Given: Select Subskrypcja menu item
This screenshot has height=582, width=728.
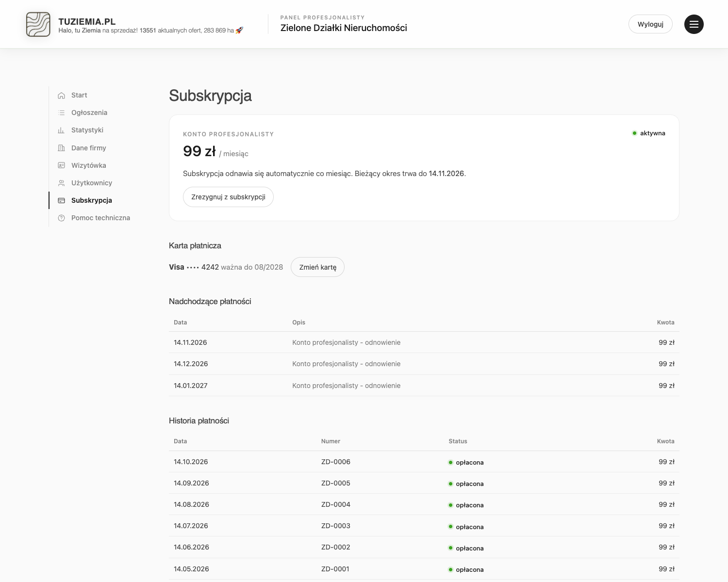Looking at the screenshot, I should [x=92, y=200].
